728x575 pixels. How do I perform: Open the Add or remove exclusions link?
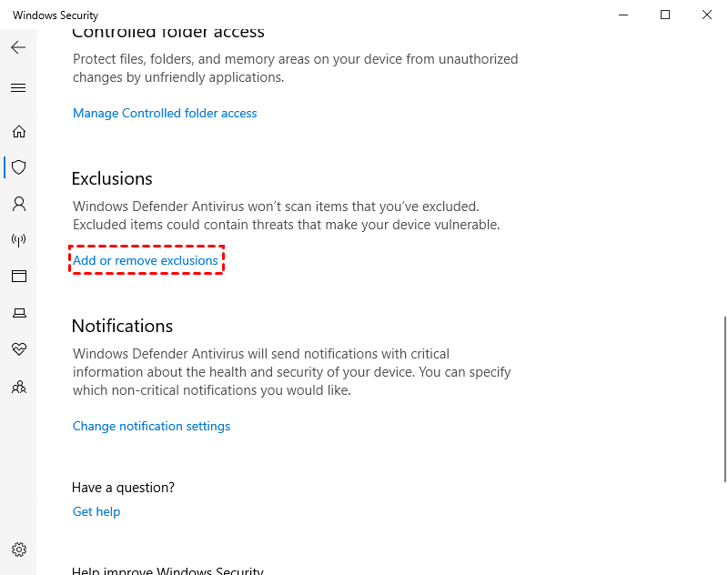click(146, 260)
